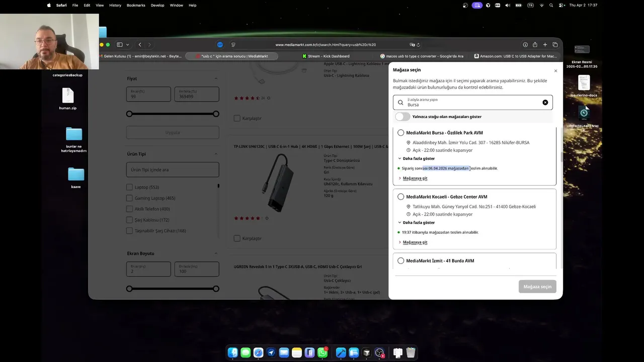Open the page reader/menu icon beside address bar
This screenshot has width=644, height=362.
click(x=233, y=45)
